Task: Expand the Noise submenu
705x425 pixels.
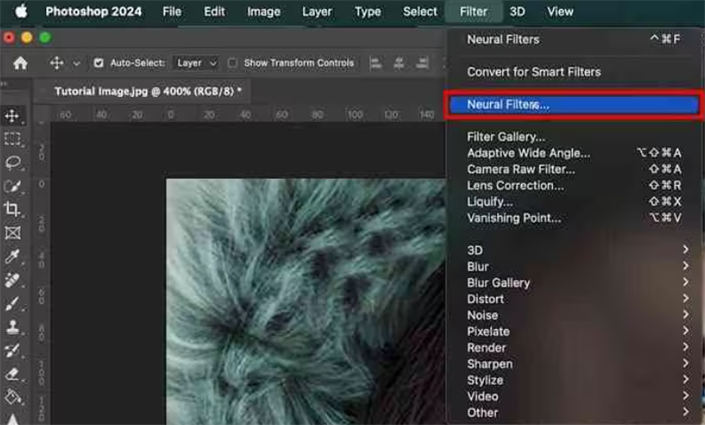Action: pos(574,315)
